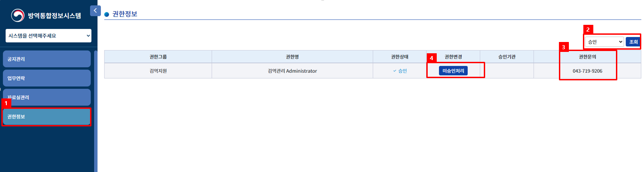Viewport: 644px width, 172px height.
Task: Click the 미승인처리 button
Action: click(453, 71)
